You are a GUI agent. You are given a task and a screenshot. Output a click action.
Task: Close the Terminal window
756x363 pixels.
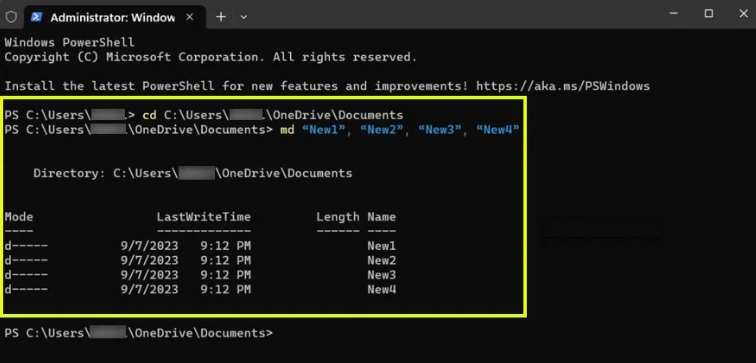tap(743, 13)
